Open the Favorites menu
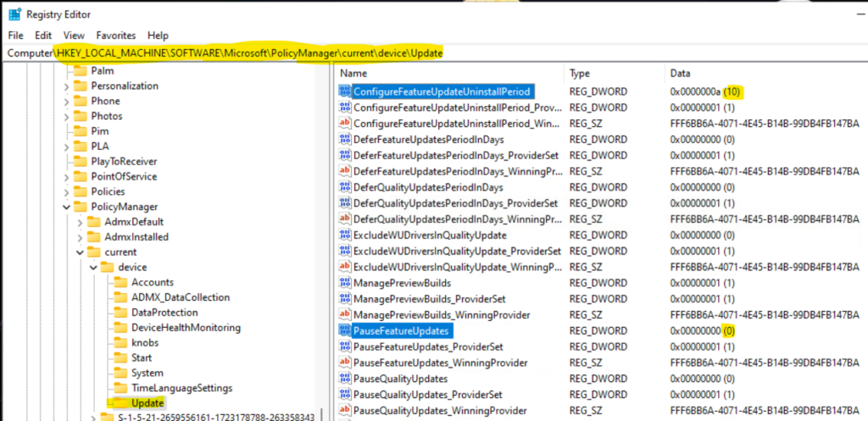Image resolution: width=868 pixels, height=421 pixels. pyautogui.click(x=115, y=36)
